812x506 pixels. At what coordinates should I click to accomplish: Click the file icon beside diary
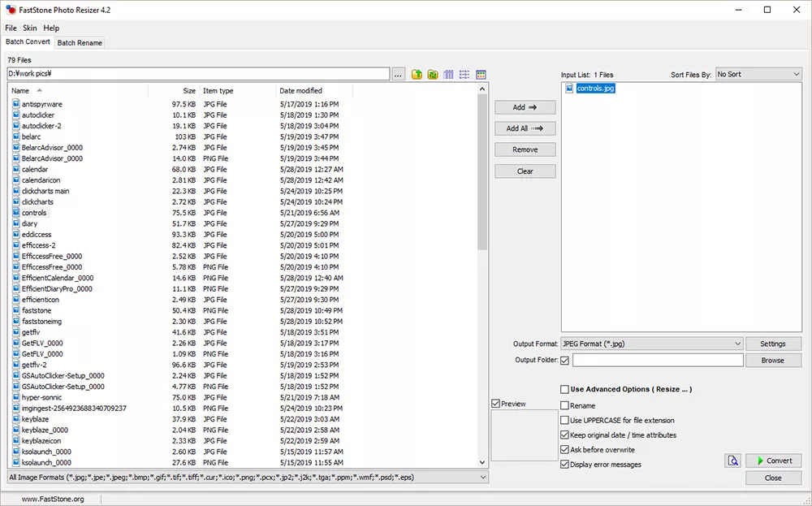(x=16, y=223)
